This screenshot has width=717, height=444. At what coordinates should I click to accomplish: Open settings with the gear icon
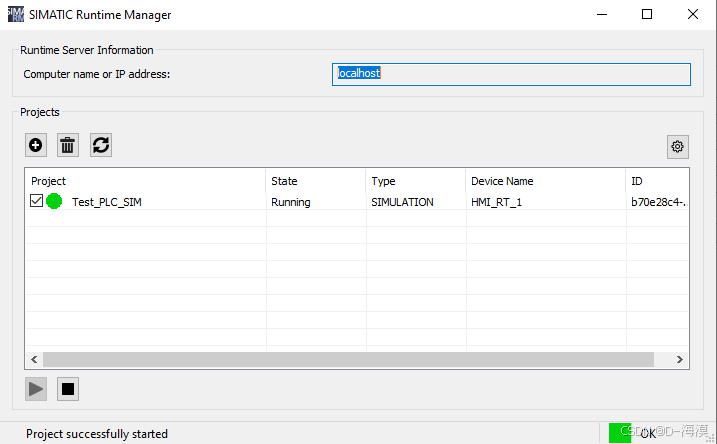(677, 147)
